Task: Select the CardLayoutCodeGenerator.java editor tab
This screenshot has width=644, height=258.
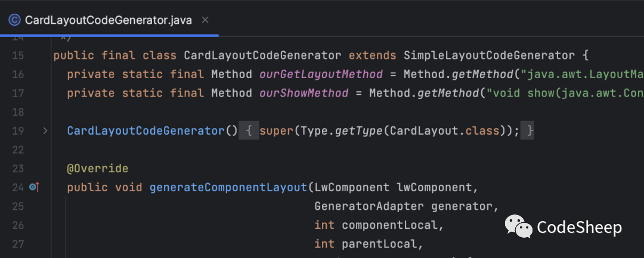Action: point(109,20)
